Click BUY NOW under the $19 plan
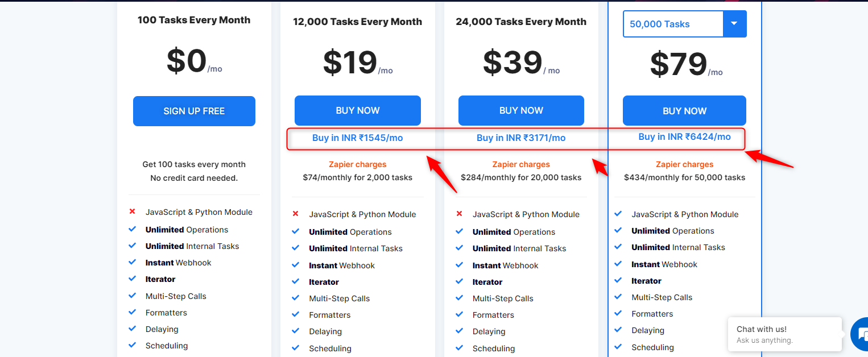The image size is (868, 357). pos(358,110)
